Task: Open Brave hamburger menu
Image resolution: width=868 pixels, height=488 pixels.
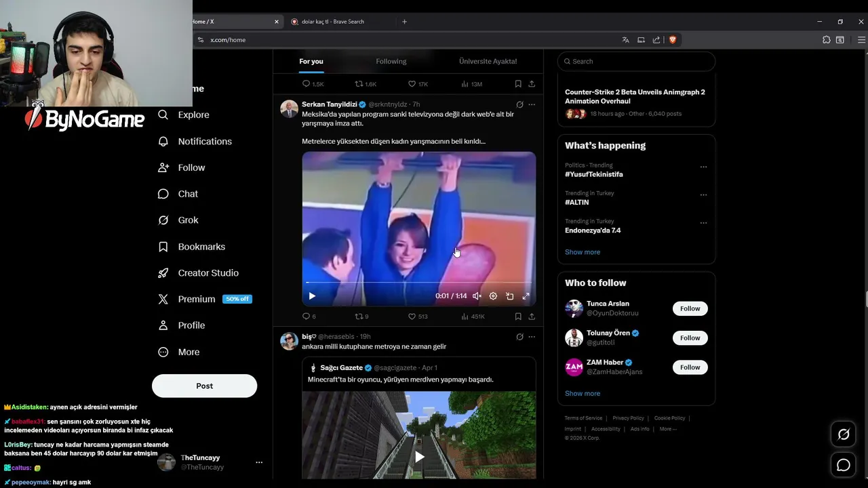Action: (x=861, y=40)
